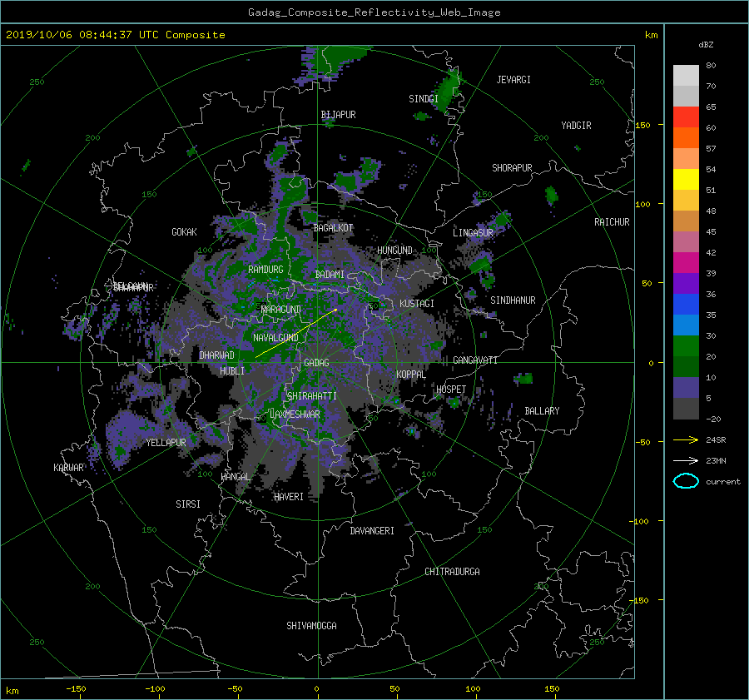
Task: Click the YELLAPUR city label
Action: 166,443
